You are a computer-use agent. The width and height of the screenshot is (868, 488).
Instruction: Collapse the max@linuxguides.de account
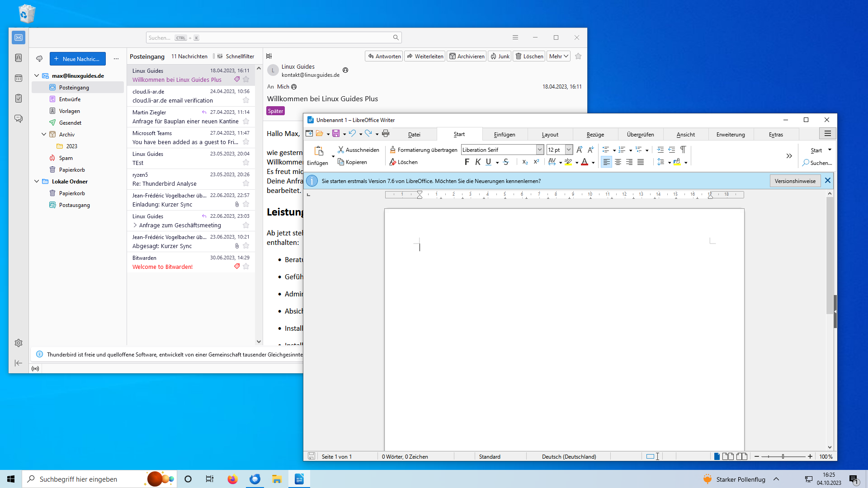[37, 75]
